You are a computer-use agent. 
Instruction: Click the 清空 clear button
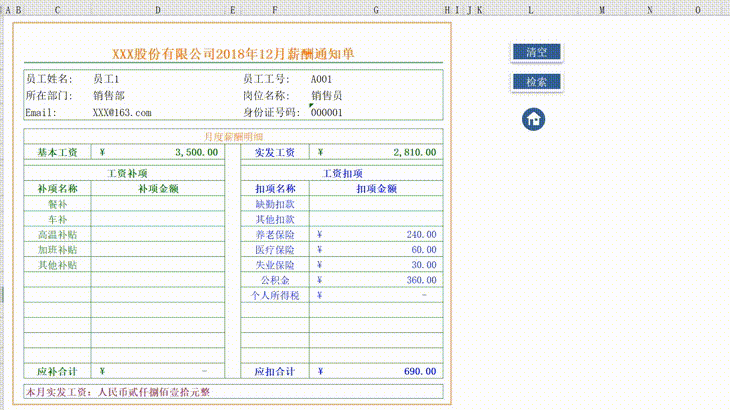[x=537, y=52]
